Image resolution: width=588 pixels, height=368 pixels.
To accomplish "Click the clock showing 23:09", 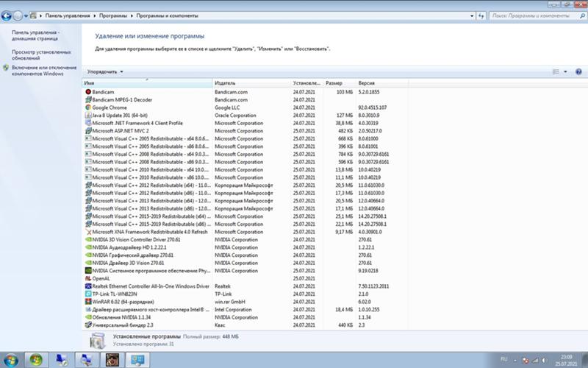I will (x=566, y=357).
